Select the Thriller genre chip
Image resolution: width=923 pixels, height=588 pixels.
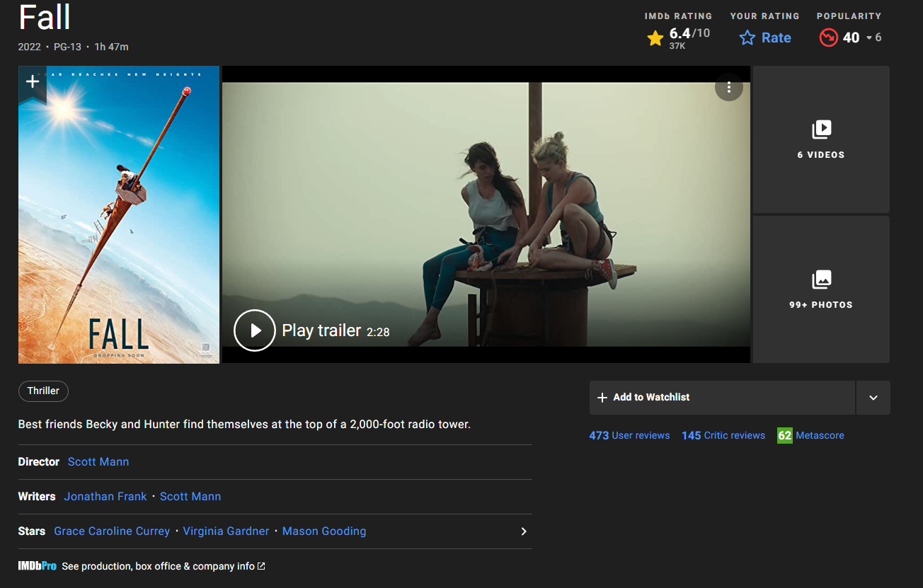pos(43,391)
